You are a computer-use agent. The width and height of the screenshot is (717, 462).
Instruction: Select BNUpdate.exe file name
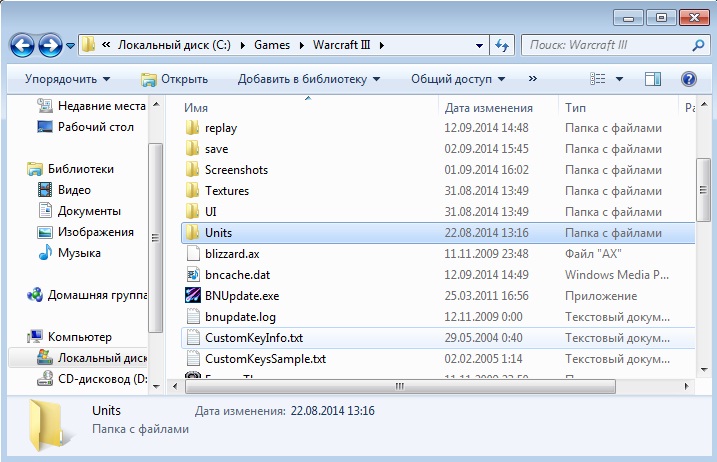click(x=242, y=296)
